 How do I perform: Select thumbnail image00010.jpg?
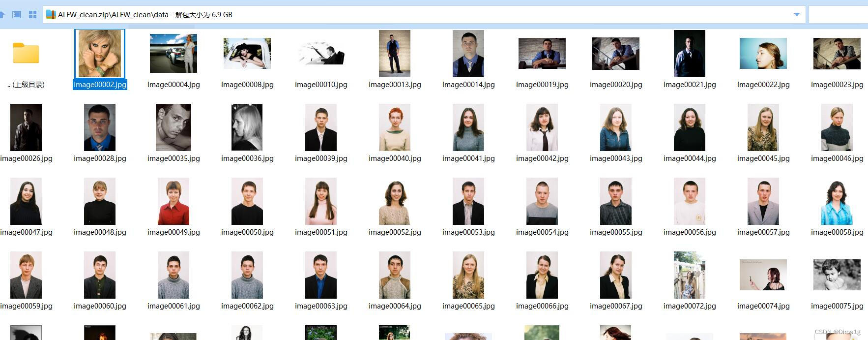click(x=321, y=53)
